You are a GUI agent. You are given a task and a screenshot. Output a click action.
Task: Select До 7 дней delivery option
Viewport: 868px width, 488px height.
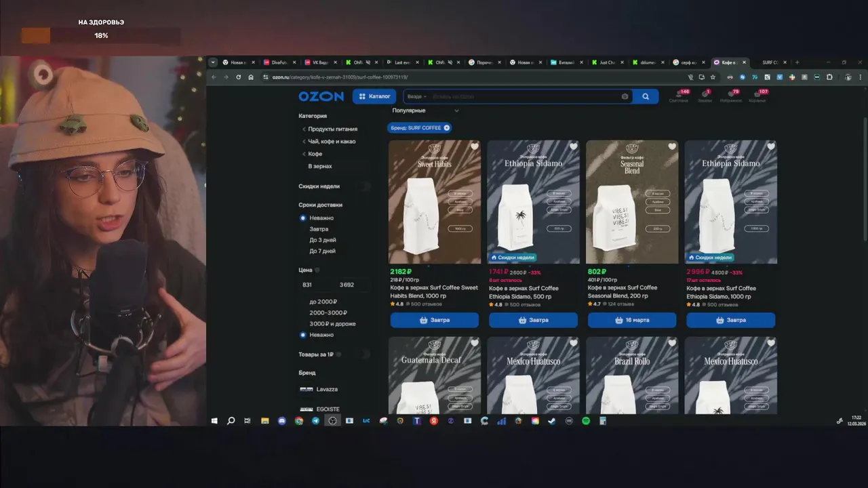pyautogui.click(x=323, y=251)
